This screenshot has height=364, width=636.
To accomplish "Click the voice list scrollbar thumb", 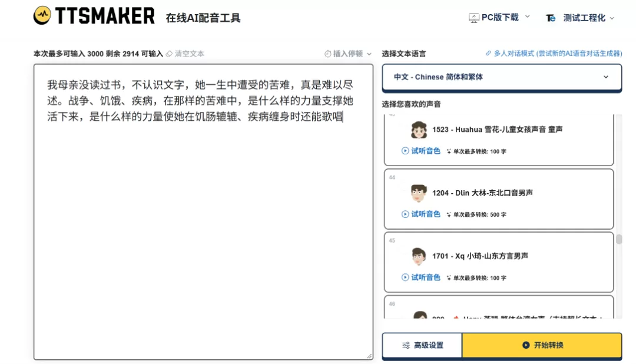I will 619,239.
